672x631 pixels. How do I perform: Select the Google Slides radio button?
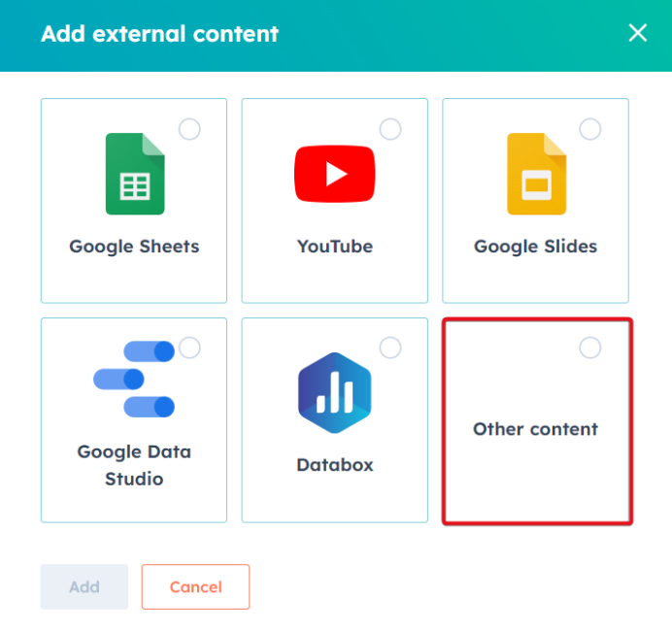(x=590, y=129)
